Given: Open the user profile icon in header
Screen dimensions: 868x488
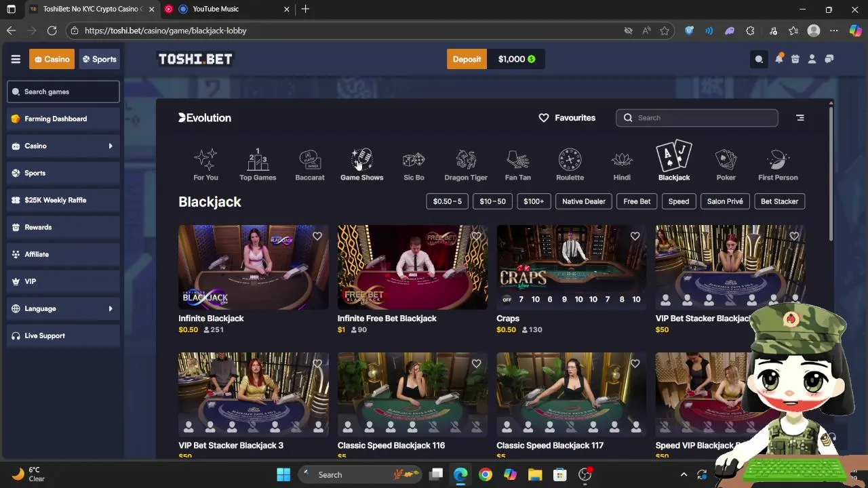Looking at the screenshot, I should 812,59.
